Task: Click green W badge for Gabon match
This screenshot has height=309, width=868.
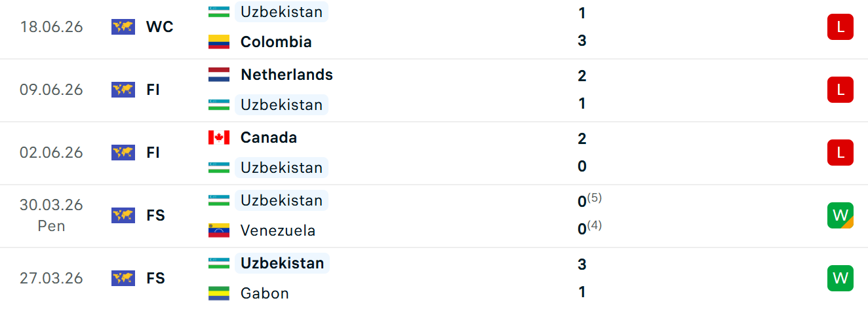Action: [840, 278]
